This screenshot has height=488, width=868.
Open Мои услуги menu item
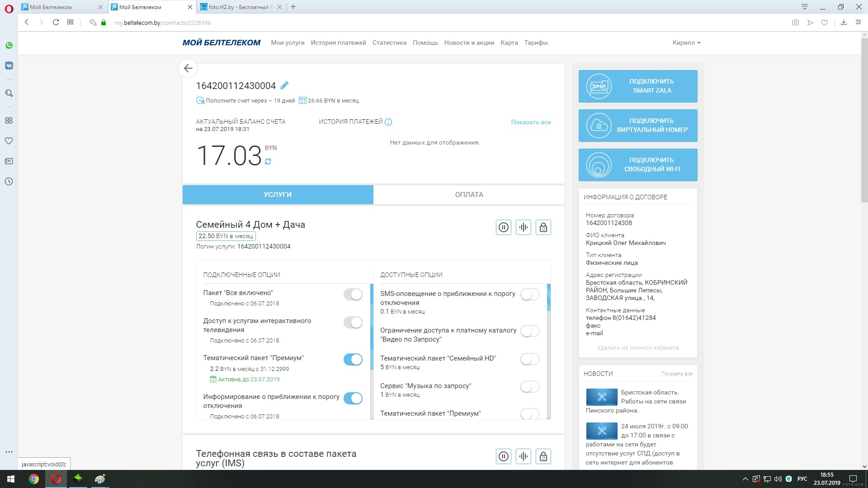[x=288, y=42]
